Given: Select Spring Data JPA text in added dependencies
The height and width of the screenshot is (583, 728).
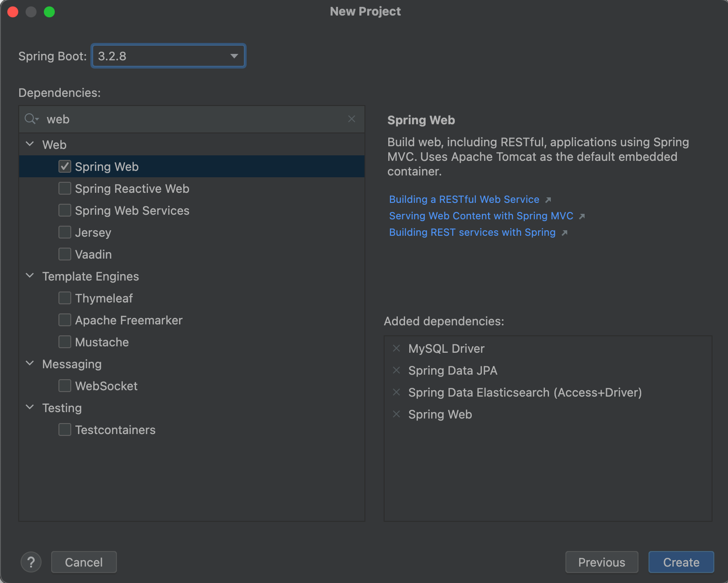Looking at the screenshot, I should click(453, 371).
